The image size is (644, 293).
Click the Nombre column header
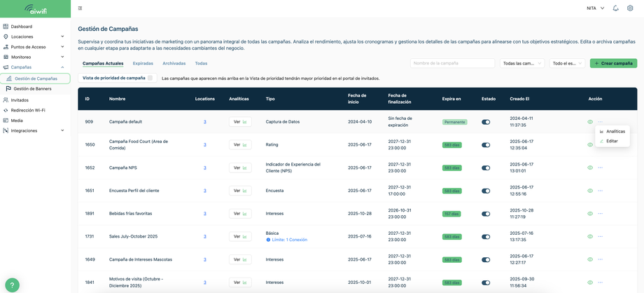tap(118, 99)
